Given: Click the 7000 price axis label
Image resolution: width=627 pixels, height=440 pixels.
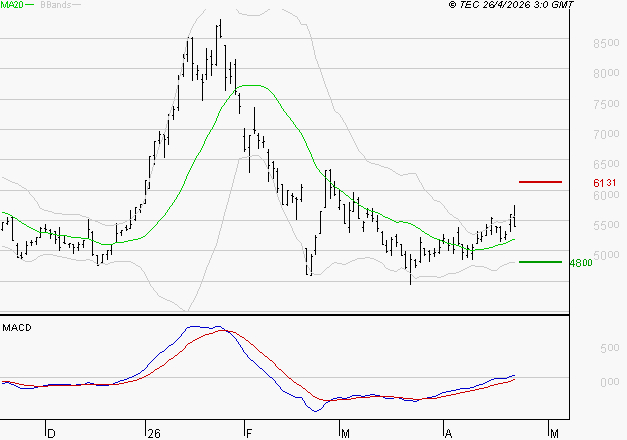Looking at the screenshot, I should 606,134.
